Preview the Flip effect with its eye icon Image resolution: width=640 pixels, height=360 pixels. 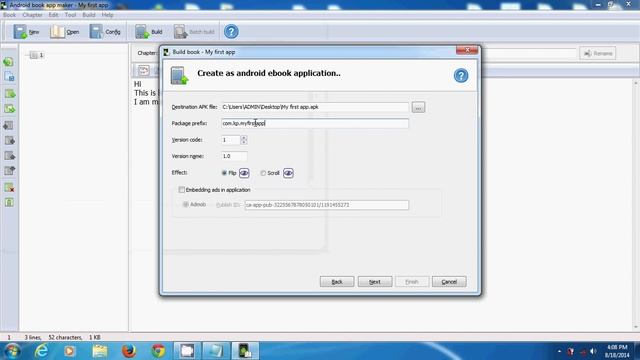244,173
